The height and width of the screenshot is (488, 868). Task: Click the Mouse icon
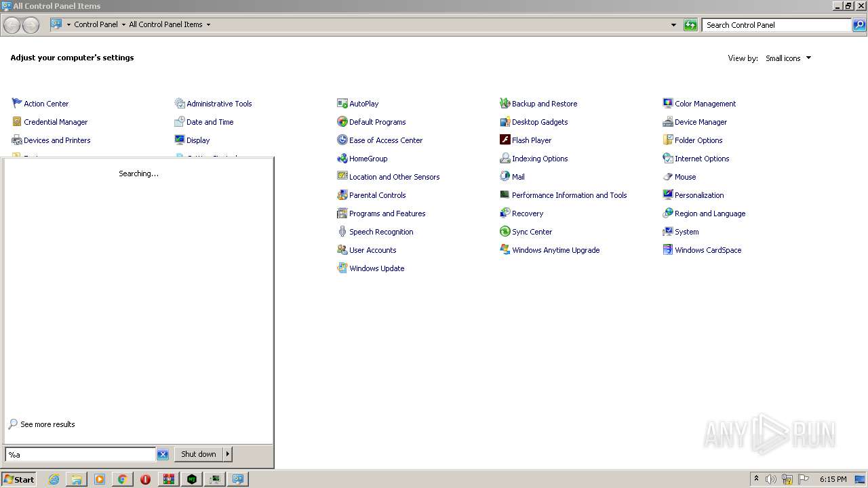point(668,177)
